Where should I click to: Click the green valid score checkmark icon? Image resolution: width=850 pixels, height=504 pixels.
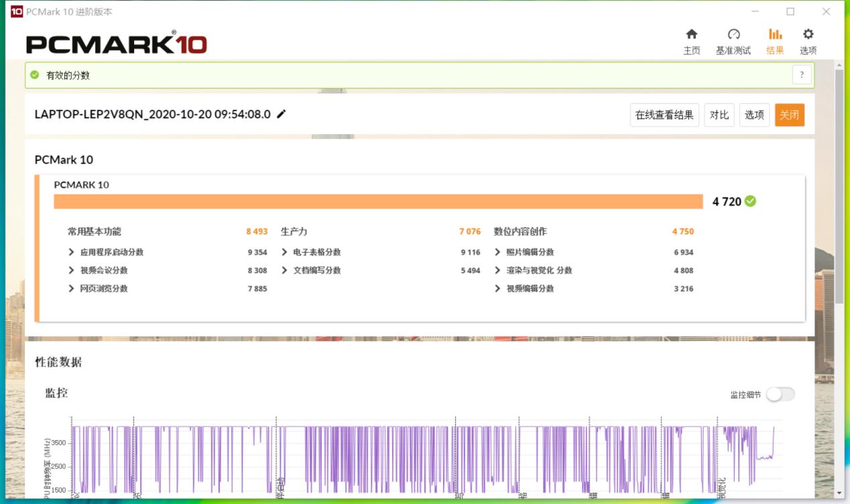tap(35, 75)
